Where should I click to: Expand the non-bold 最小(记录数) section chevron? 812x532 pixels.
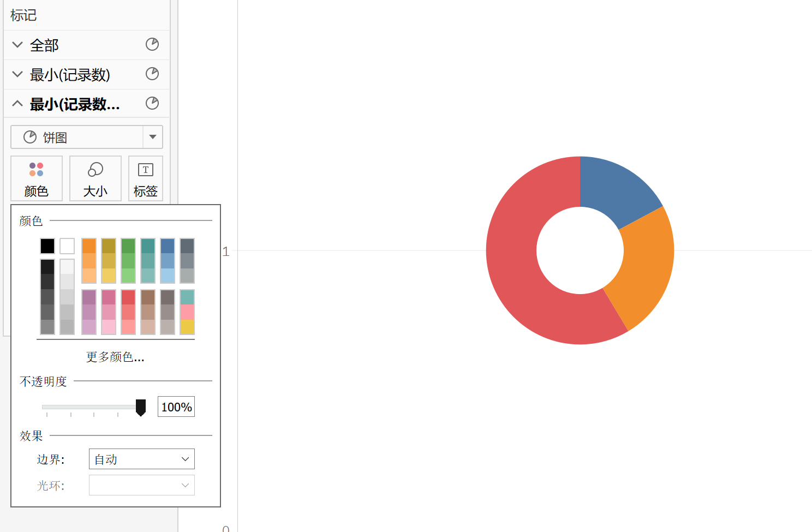coord(17,74)
